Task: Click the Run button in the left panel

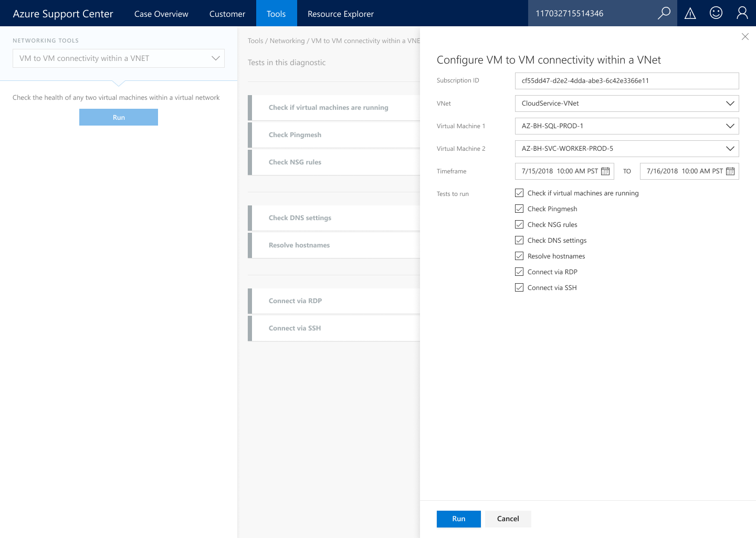Action: pyautogui.click(x=119, y=117)
